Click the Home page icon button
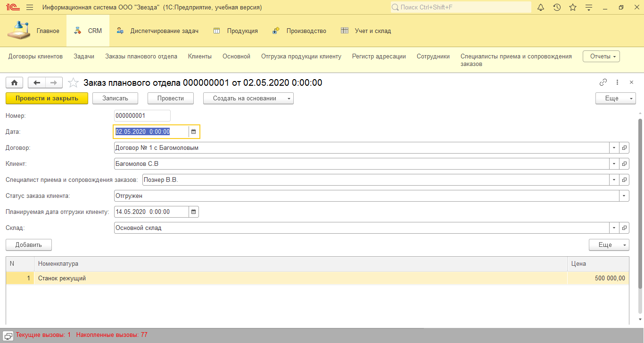644x343 pixels. click(14, 82)
